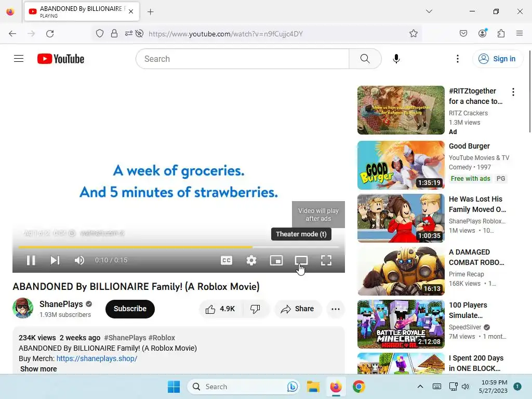Image resolution: width=532 pixels, height=399 pixels.
Task: Open File Explorer from taskbar
Action: (x=313, y=387)
